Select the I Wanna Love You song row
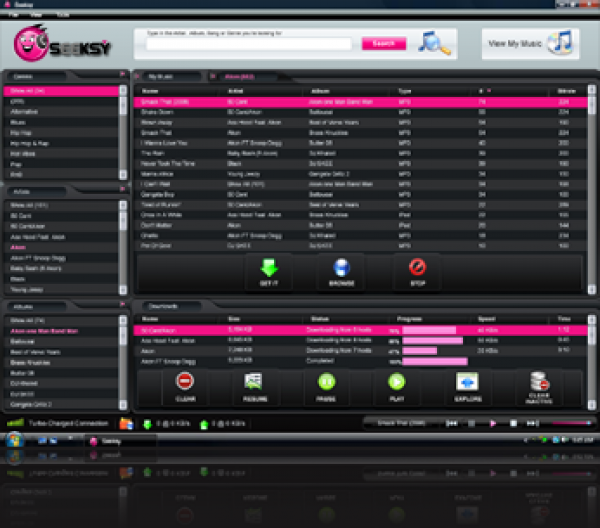The width and height of the screenshot is (600, 528). [x=361, y=143]
